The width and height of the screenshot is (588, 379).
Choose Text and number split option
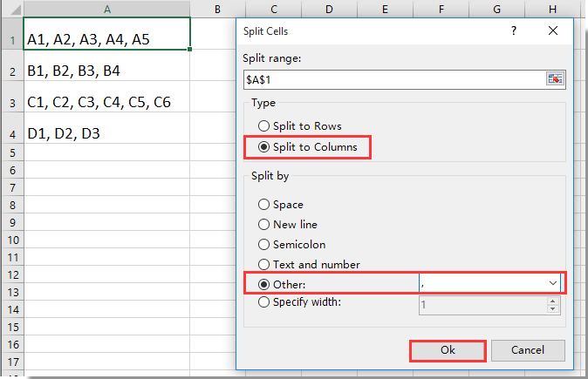point(309,264)
